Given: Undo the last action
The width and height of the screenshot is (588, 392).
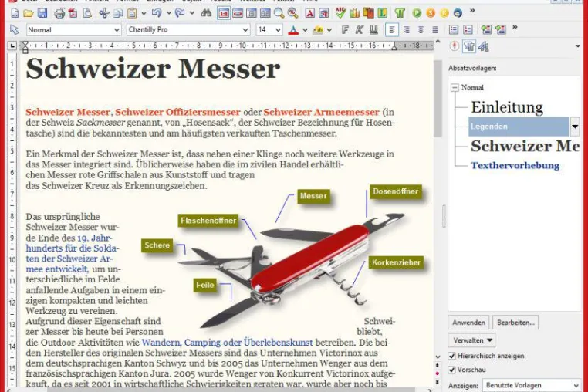Looking at the screenshot, I should [157, 14].
